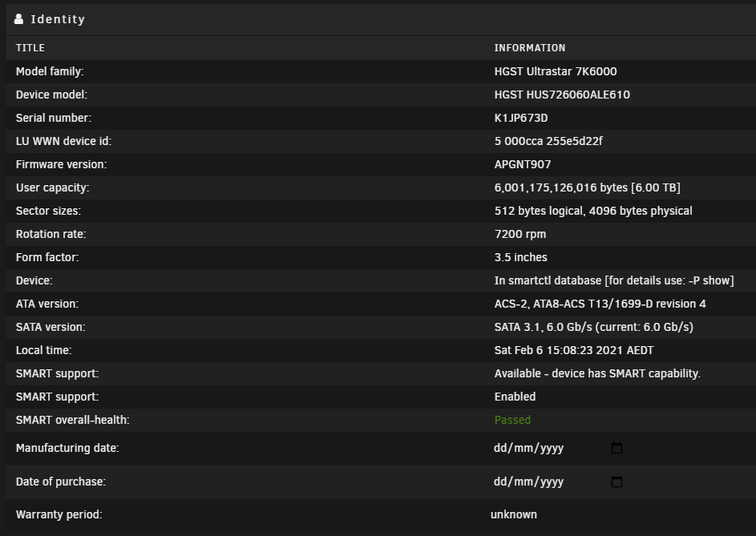This screenshot has height=536, width=756.
Task: Click the Identity panel heading text
Action: 58,19
